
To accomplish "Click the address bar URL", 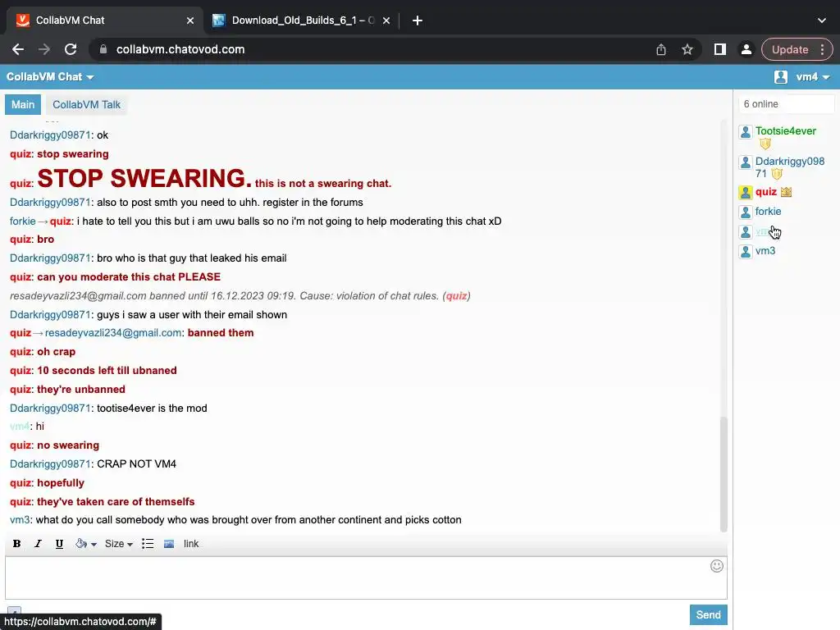I will coord(180,49).
